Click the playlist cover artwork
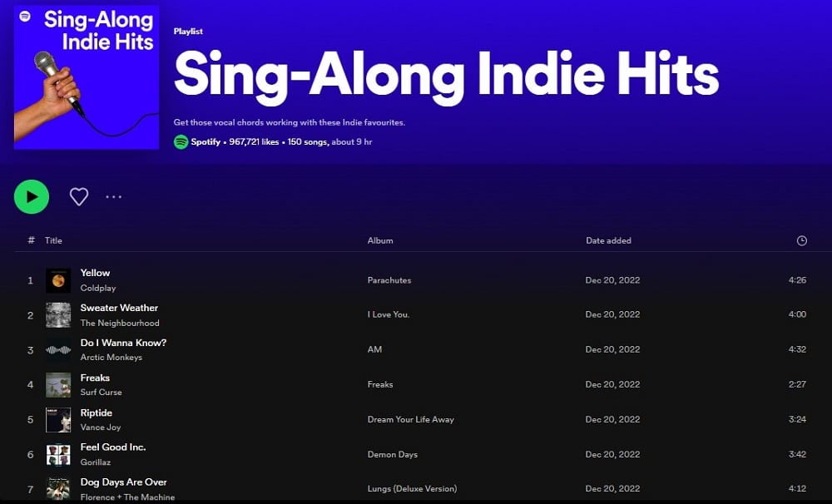 (x=87, y=77)
